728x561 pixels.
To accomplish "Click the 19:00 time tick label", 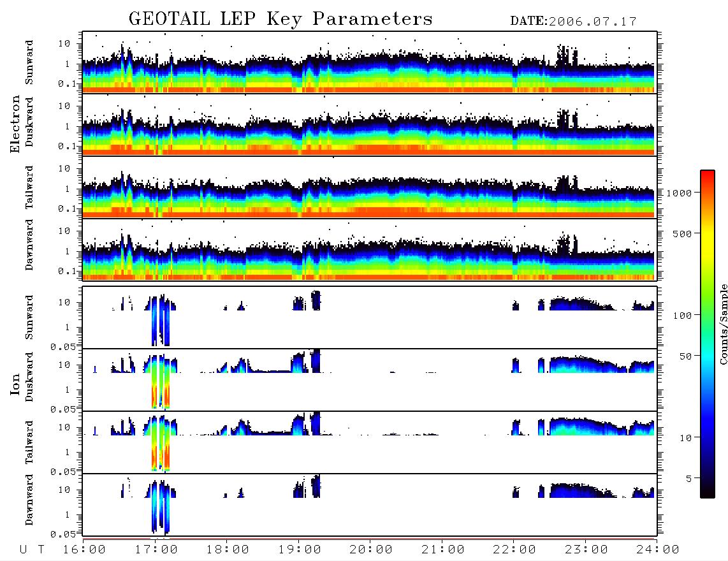I will click(300, 550).
